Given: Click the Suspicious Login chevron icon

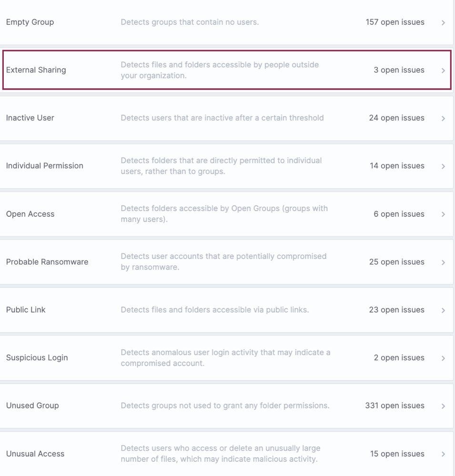Looking at the screenshot, I should (x=443, y=358).
